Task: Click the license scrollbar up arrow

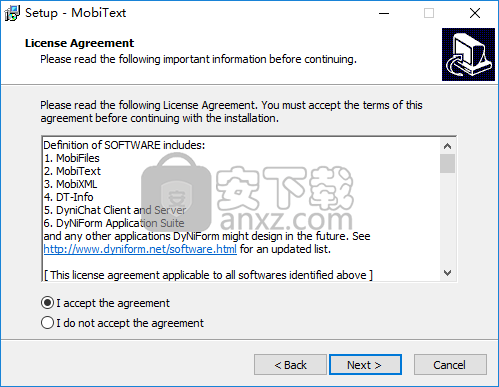Action: coord(447,146)
